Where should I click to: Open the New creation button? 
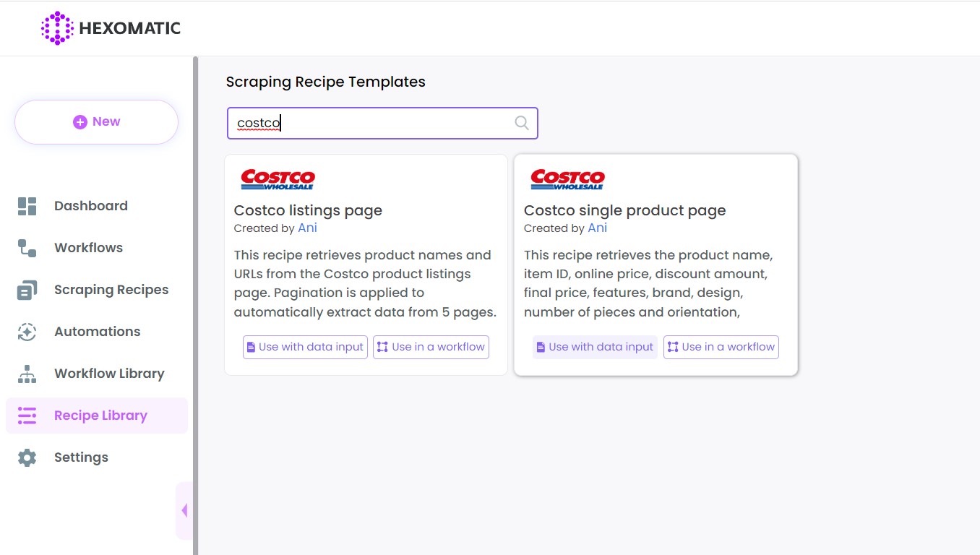pyautogui.click(x=96, y=122)
